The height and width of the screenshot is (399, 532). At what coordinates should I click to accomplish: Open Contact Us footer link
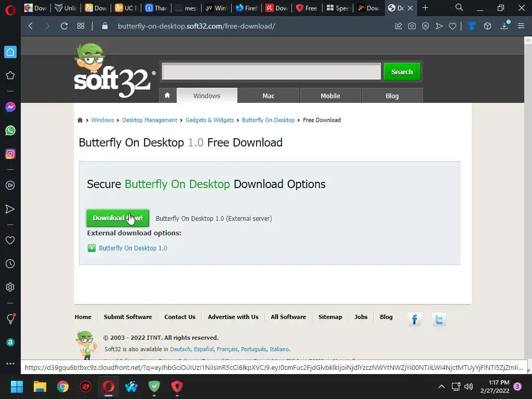(180, 317)
